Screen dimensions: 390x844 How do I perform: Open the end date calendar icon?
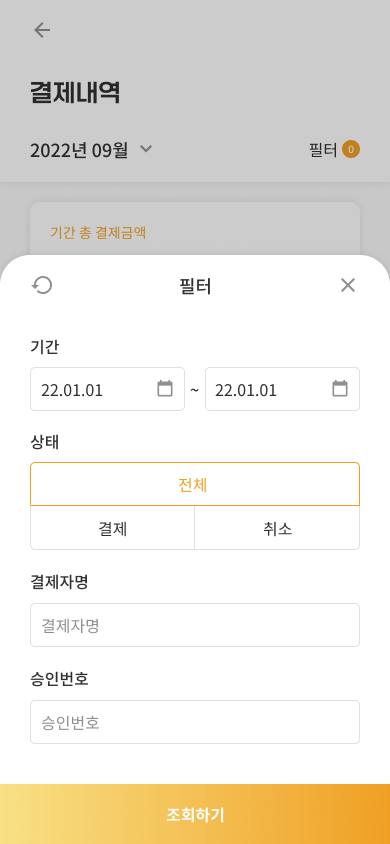340,388
